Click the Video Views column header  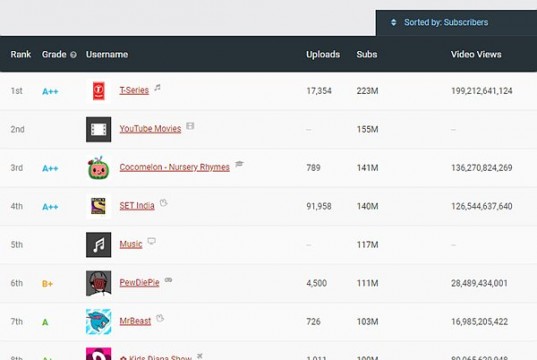coord(476,54)
